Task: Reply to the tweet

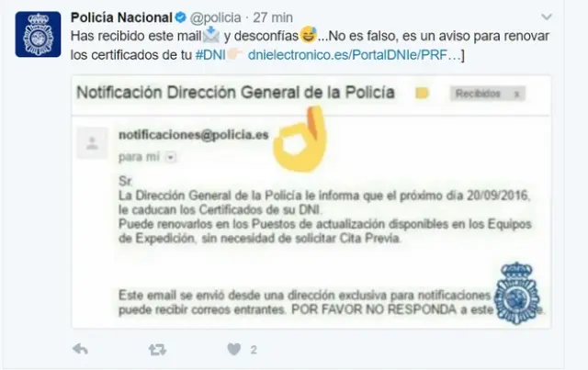Action: click(x=80, y=350)
